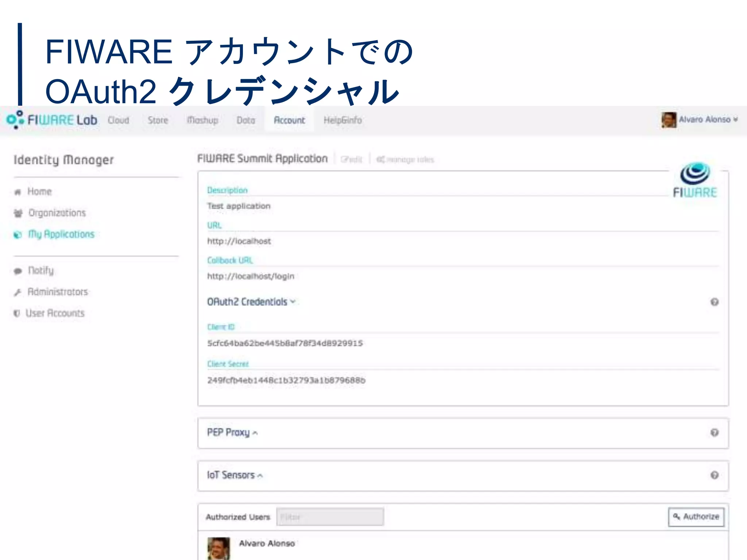Click the Home house icon

point(18,192)
